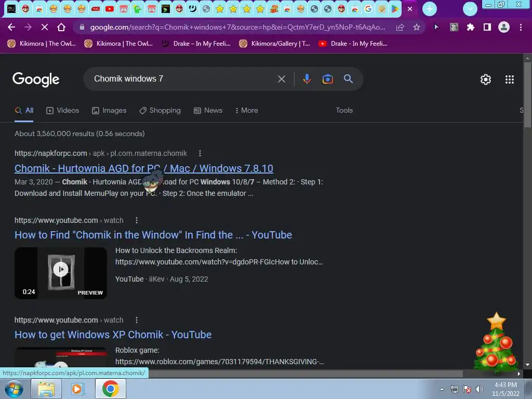Open a new browser tab
The height and width of the screenshot is (399, 532).
tap(430, 9)
